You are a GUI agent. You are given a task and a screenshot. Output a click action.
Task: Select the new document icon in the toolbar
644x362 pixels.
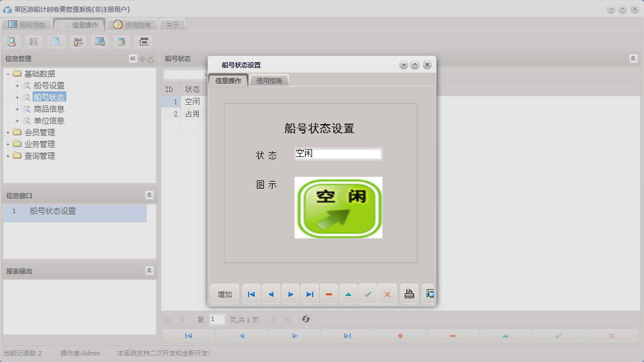pos(56,41)
